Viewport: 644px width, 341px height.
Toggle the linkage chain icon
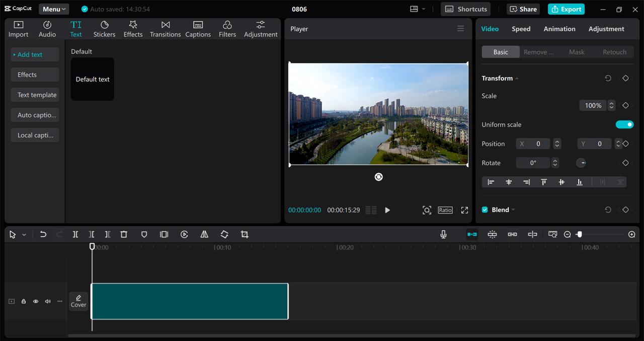[x=512, y=234]
